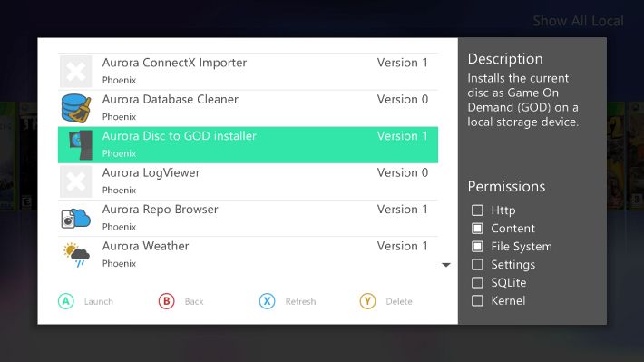Viewport: 644px width, 362px height.
Task: Select Aurora Weather script title
Action: pos(145,246)
